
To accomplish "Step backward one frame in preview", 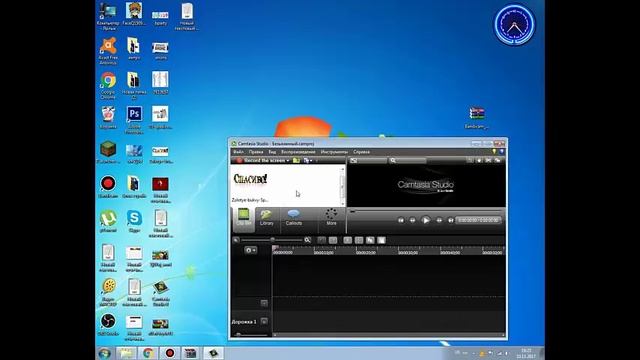I will (413, 220).
